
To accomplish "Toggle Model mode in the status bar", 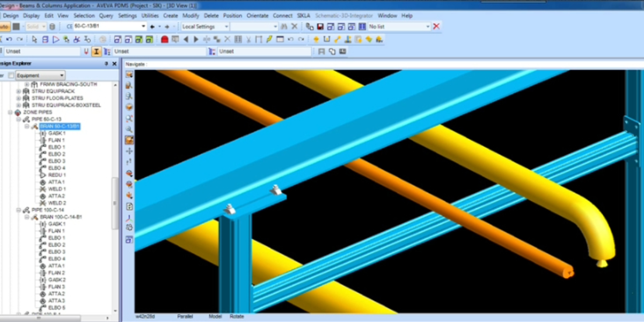I will 215,317.
